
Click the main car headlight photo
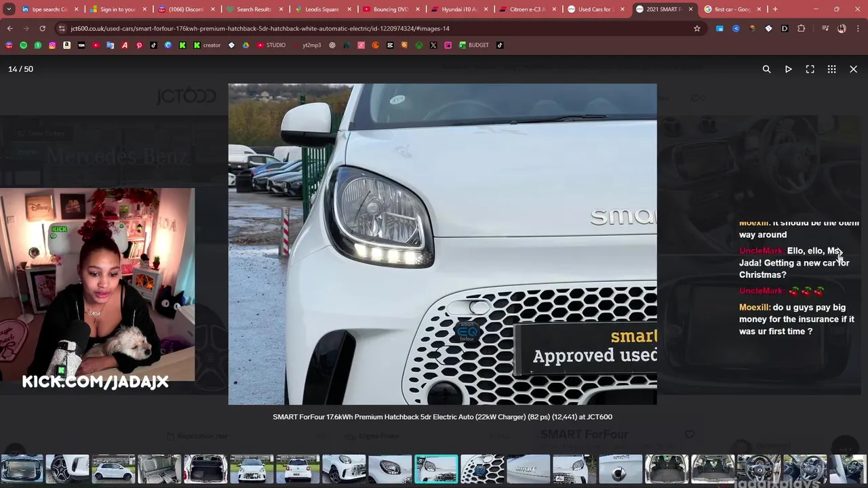coord(442,244)
